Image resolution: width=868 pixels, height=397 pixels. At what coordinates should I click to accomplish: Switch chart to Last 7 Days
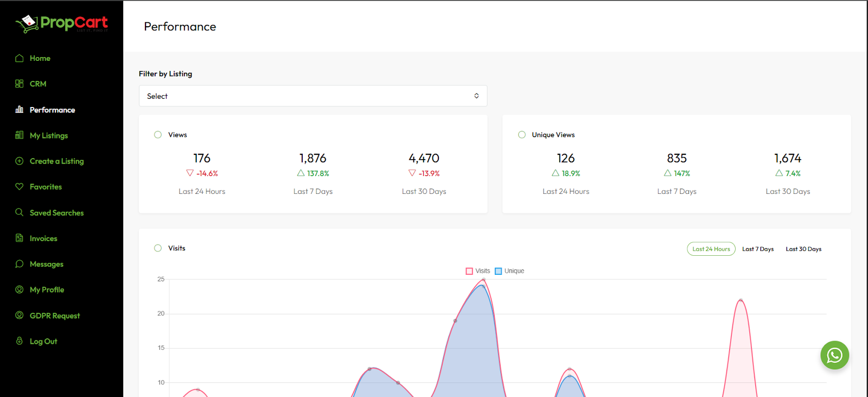click(758, 249)
